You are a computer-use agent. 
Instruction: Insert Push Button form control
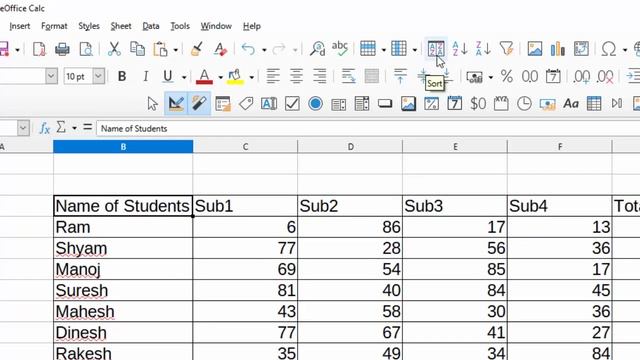tap(384, 104)
